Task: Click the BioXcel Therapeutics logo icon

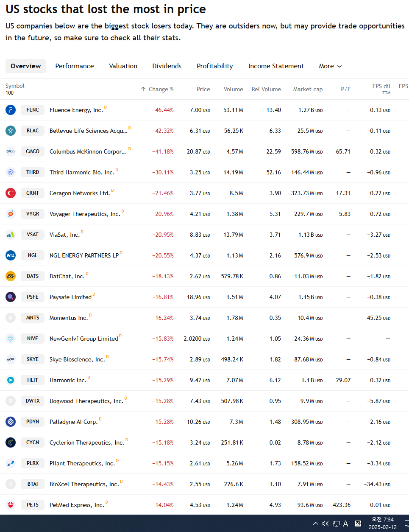Action: (x=11, y=484)
